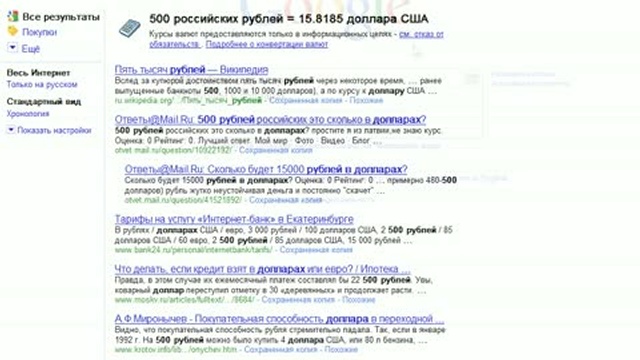
Task: Open cached copy of otvet.mail.ru/question/41521892
Action: [286, 200]
